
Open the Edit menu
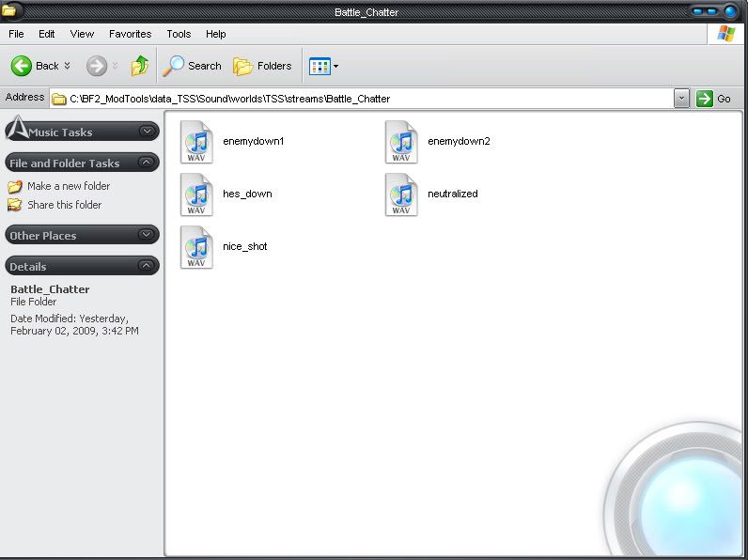(x=47, y=34)
